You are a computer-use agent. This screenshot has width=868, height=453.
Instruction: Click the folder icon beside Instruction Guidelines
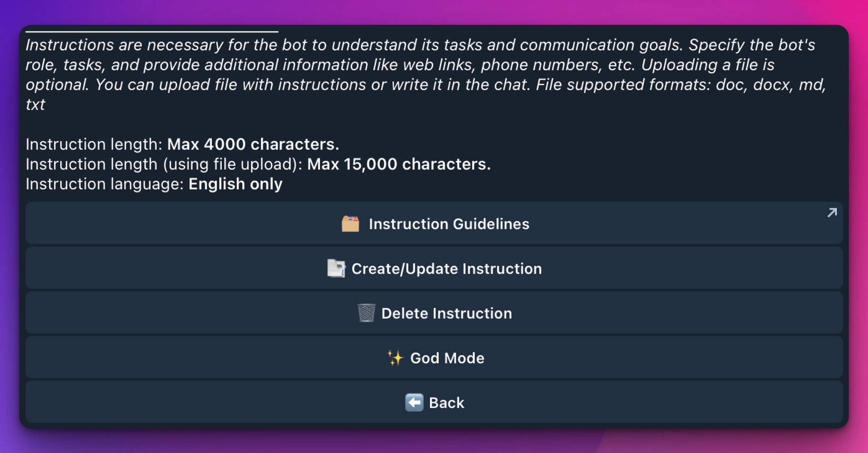[350, 224]
